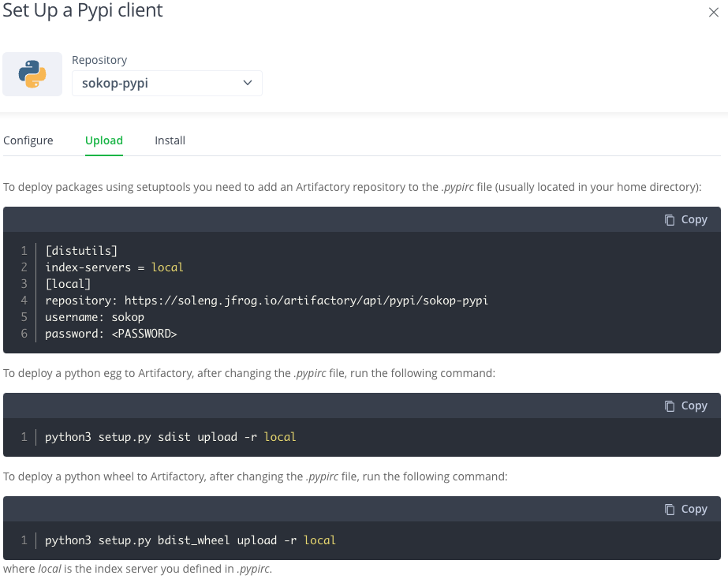Copy the bdist_wheel upload command

pos(685,510)
